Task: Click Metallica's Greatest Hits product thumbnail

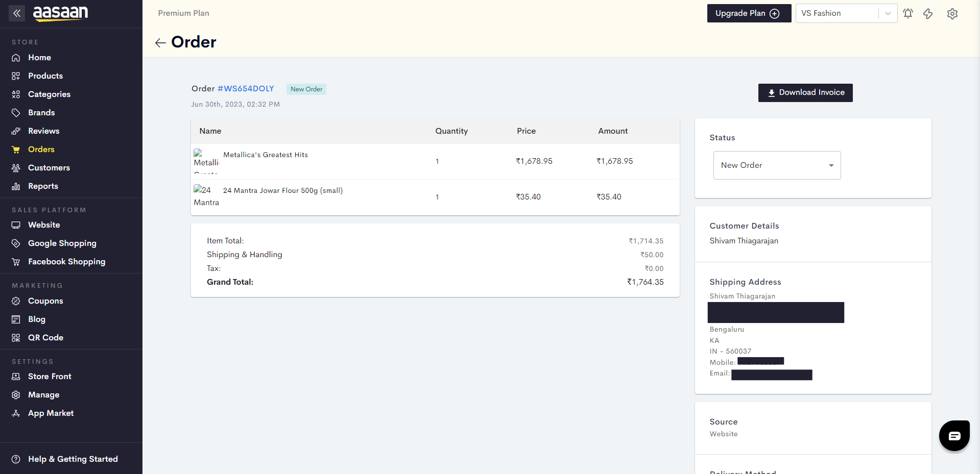Action: (x=206, y=161)
